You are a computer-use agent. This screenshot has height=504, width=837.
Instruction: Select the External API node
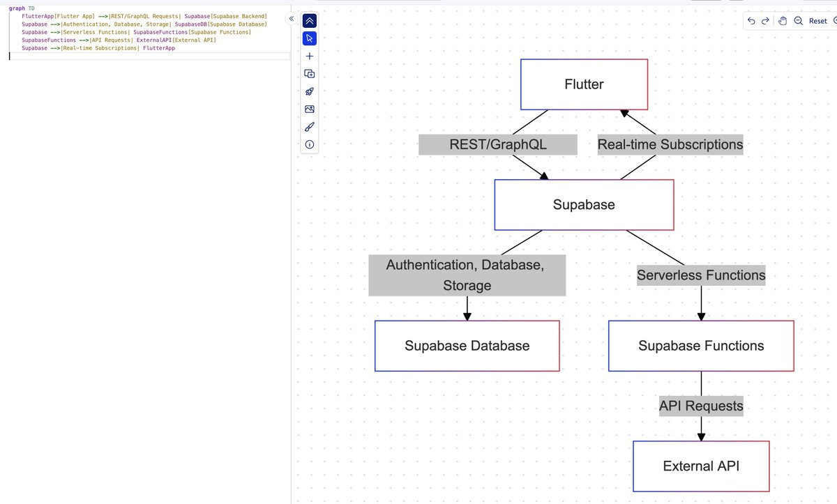tap(701, 466)
